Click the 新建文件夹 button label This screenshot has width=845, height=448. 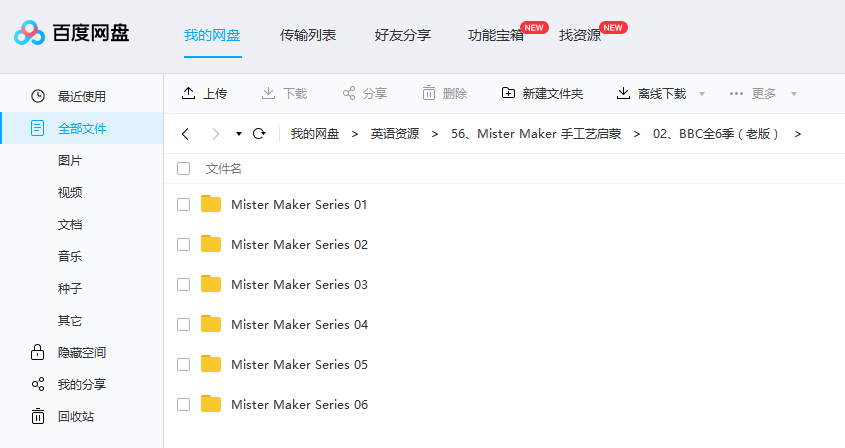(552, 94)
